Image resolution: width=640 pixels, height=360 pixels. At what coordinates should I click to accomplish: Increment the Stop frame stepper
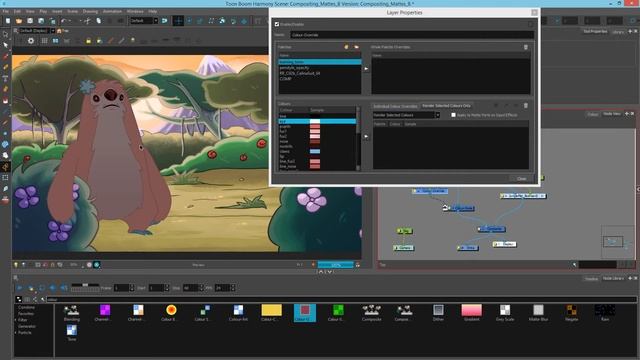coord(201,286)
